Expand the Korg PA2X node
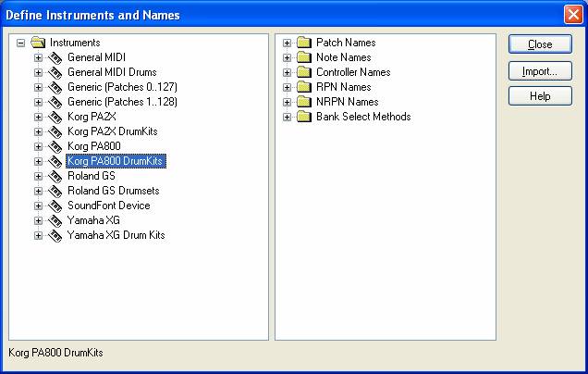Image resolution: width=588 pixels, height=374 pixels. point(38,118)
